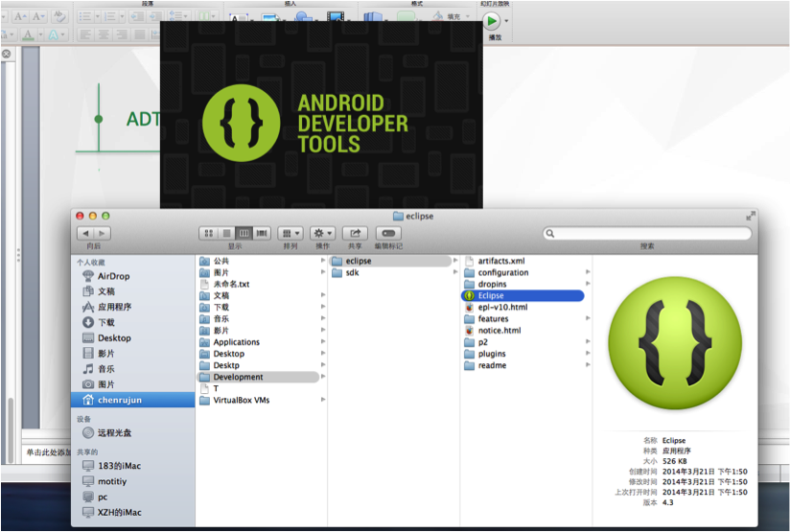Center-align text in presentation ribbon
Viewport: 790px width, 532px height.
[104, 35]
